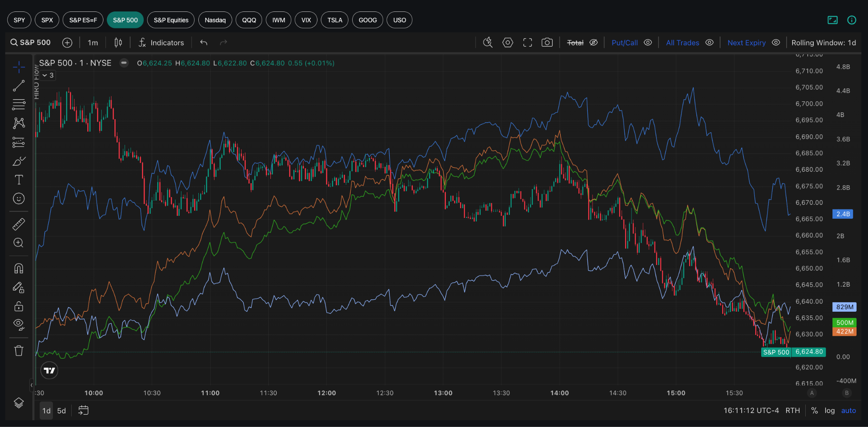Open the 1m interval dropdown
The height and width of the screenshot is (427, 868).
(x=92, y=42)
